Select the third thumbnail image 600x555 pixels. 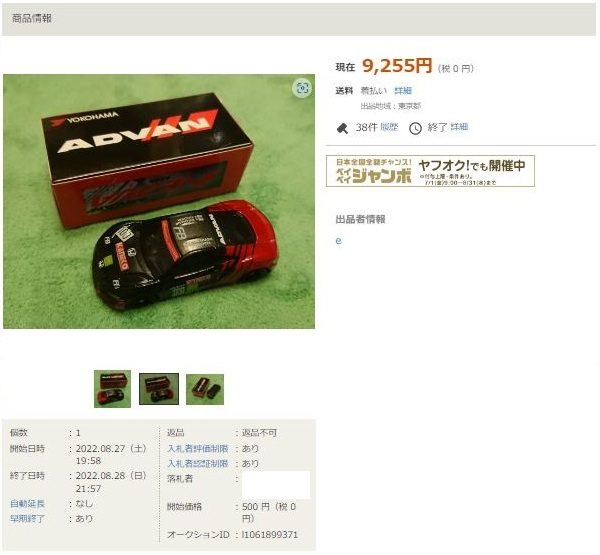(x=205, y=389)
